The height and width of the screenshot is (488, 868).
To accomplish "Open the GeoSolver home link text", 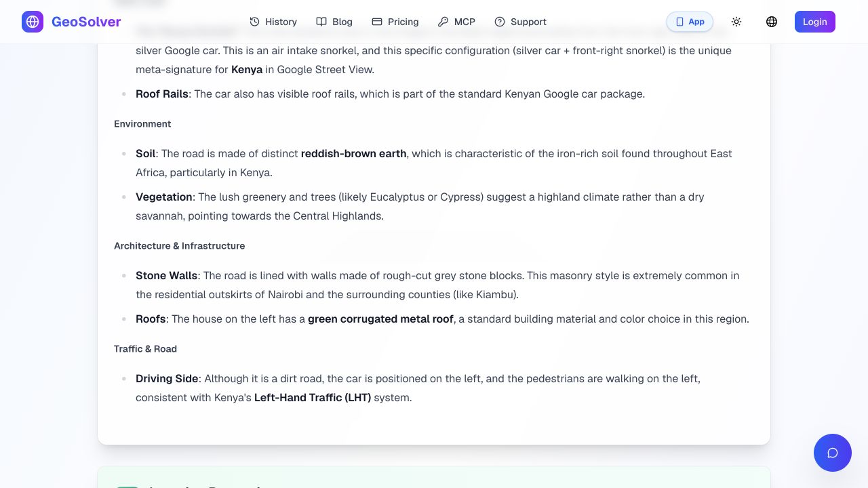I will coord(86,22).
